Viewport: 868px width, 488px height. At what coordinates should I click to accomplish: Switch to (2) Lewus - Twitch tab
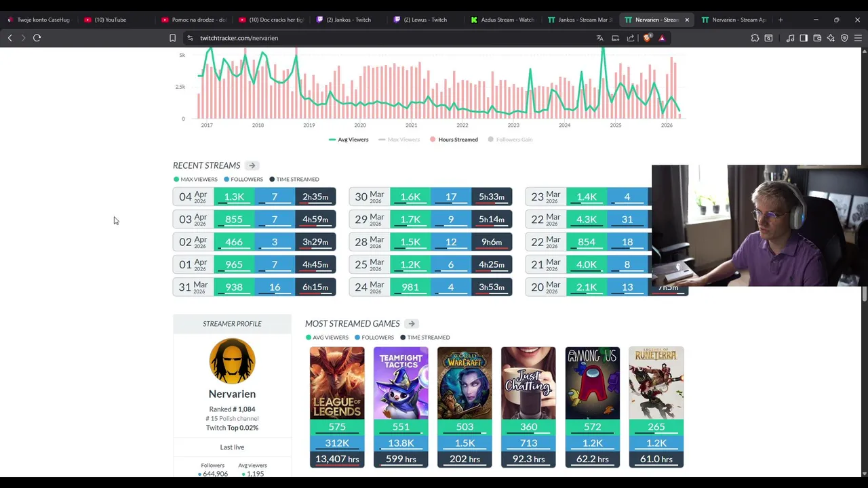tap(426, 20)
